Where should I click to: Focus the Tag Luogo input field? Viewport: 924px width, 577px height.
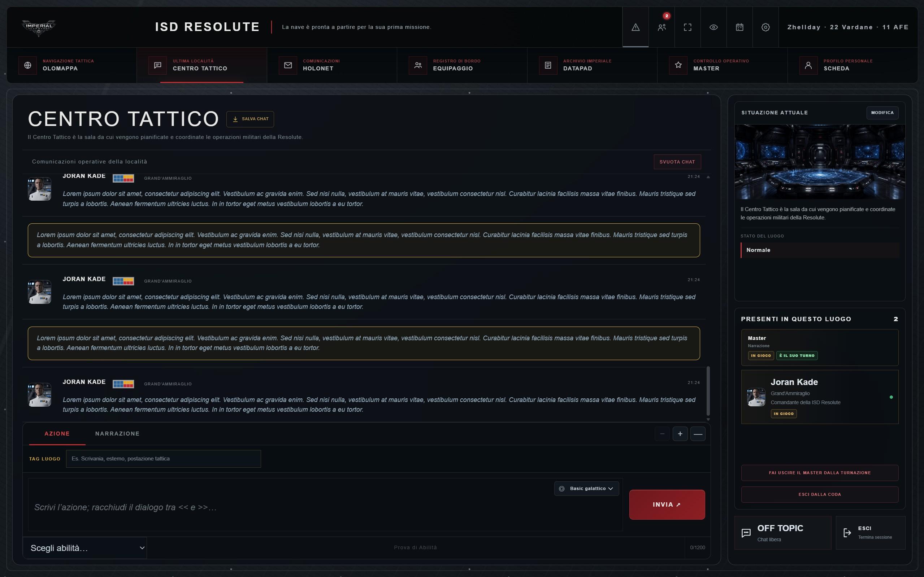pyautogui.click(x=164, y=459)
